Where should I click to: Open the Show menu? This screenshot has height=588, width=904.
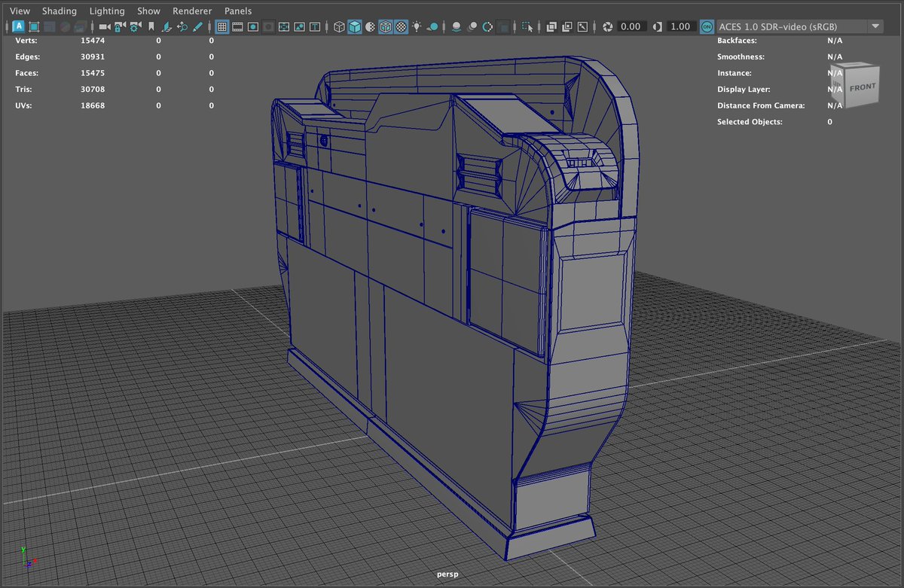tap(148, 11)
